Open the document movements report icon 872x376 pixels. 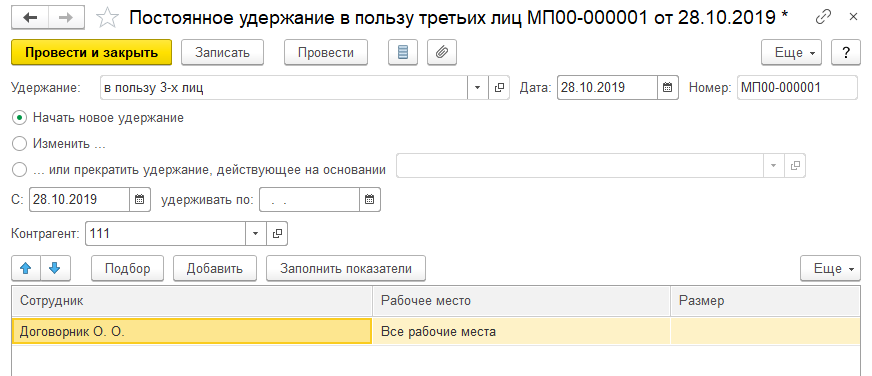coord(403,53)
